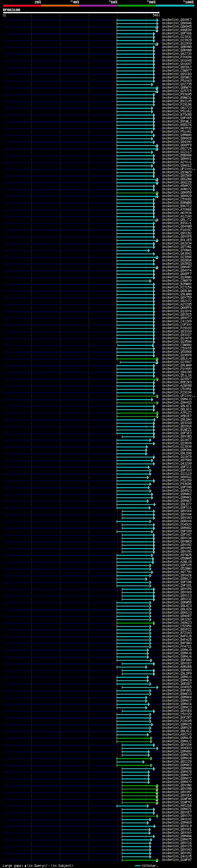
Task: Select the BP063100 query name label
Action: point(11,10)
